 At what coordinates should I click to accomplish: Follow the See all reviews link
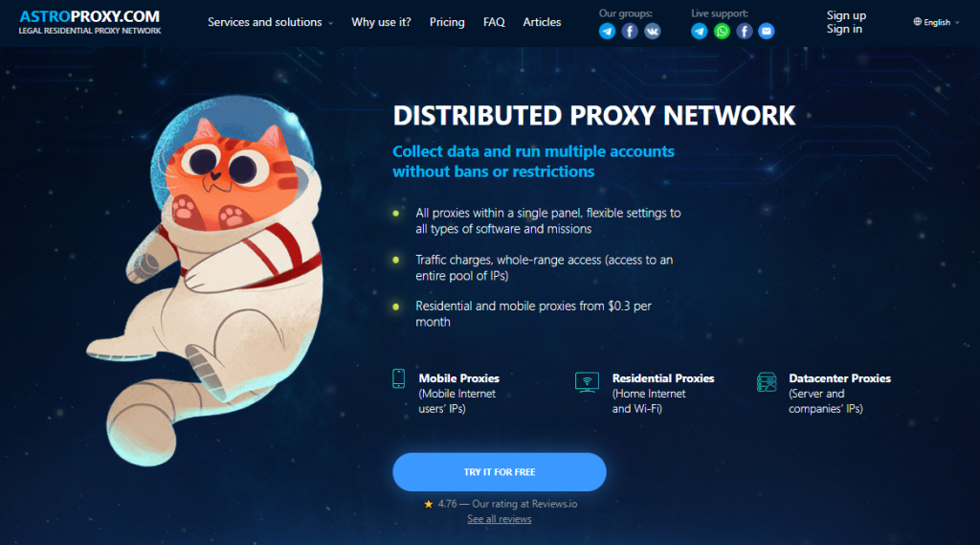[500, 519]
